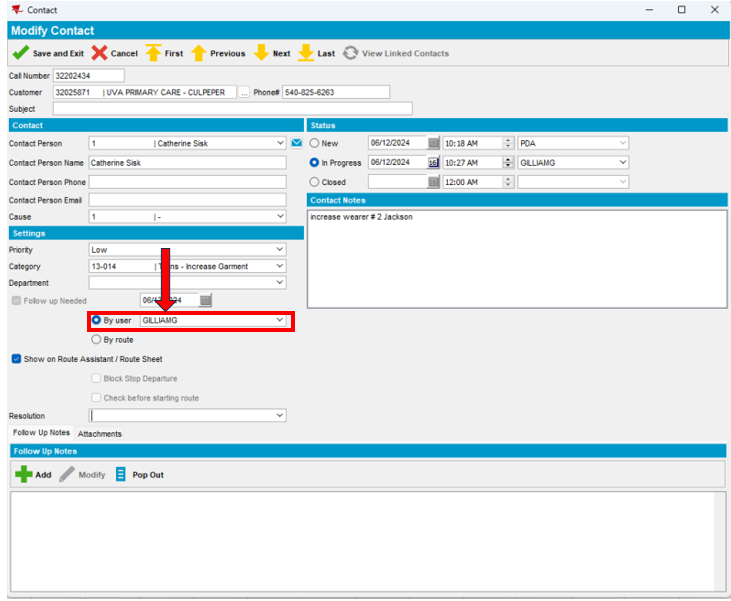
Task: Click the green Save and Exit checkmark
Action: pyautogui.click(x=21, y=53)
